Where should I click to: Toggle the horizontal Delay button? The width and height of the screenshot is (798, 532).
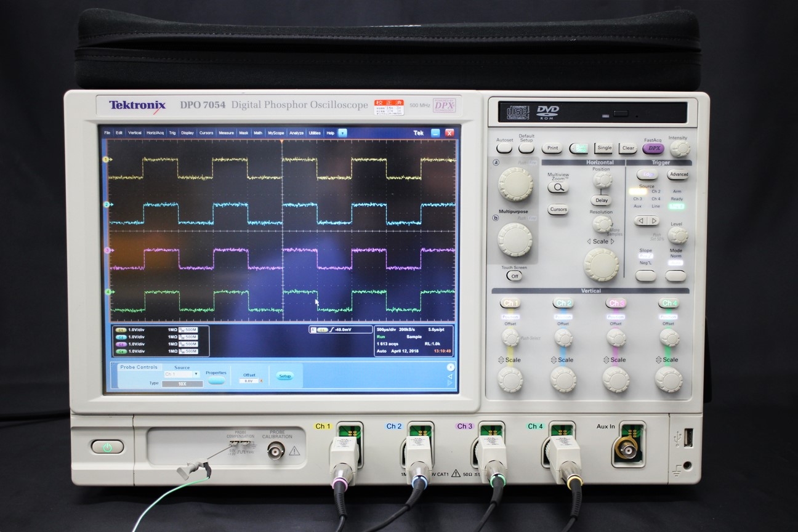coord(601,200)
